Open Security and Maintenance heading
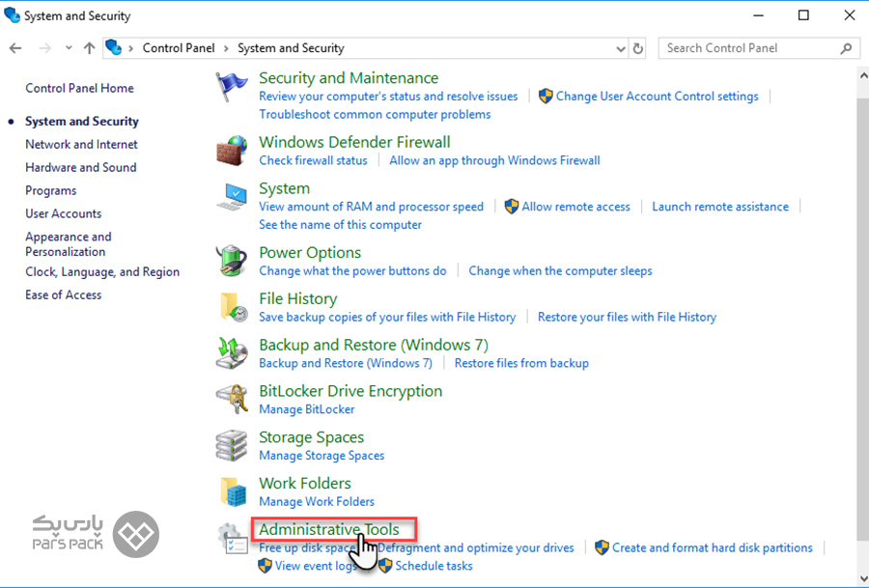 [349, 78]
